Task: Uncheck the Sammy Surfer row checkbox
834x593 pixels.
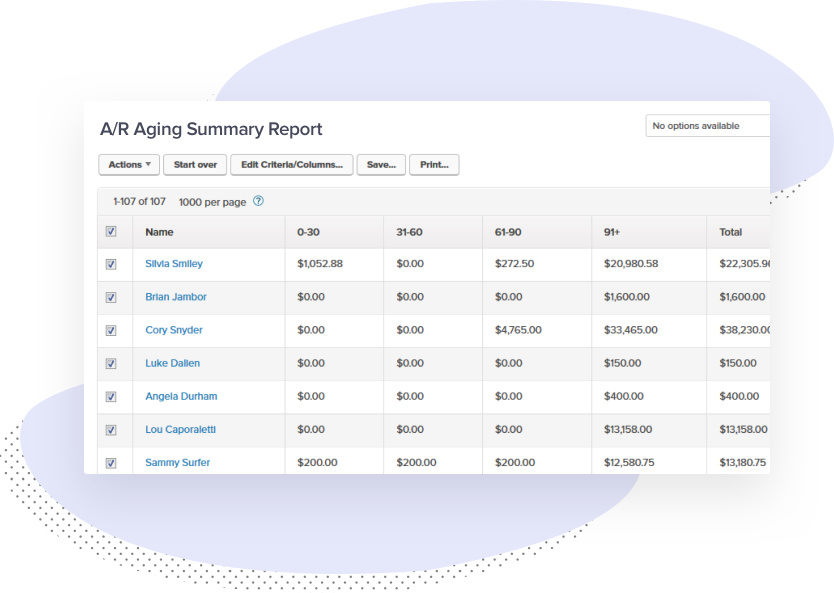Action: (x=111, y=463)
